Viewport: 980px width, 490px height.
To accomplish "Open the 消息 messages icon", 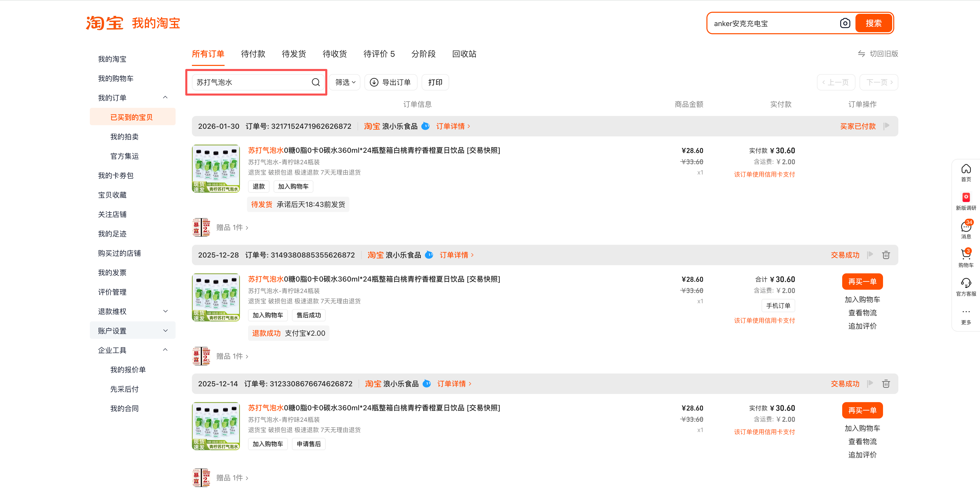I will pos(965,227).
